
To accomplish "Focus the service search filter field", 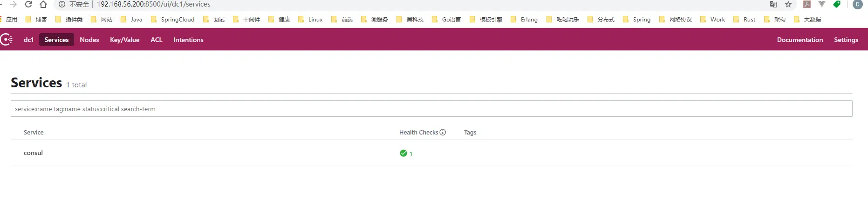I will pos(431,109).
